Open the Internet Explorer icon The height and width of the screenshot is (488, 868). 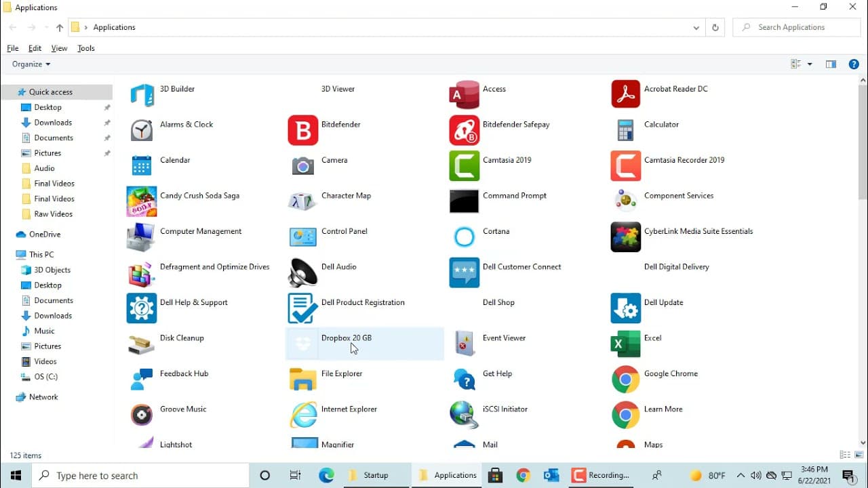(303, 415)
